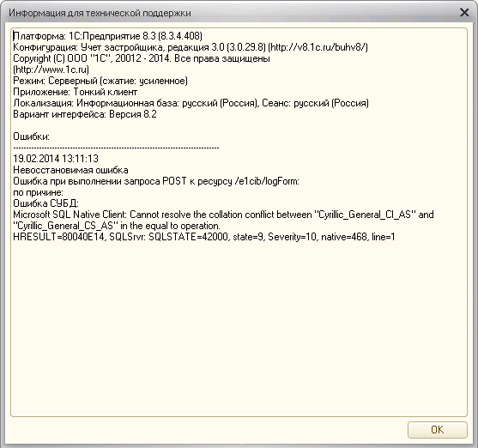The height and width of the screenshot is (448, 478).
Task: Click the Copyright ООО 1С line
Action: coord(142,58)
